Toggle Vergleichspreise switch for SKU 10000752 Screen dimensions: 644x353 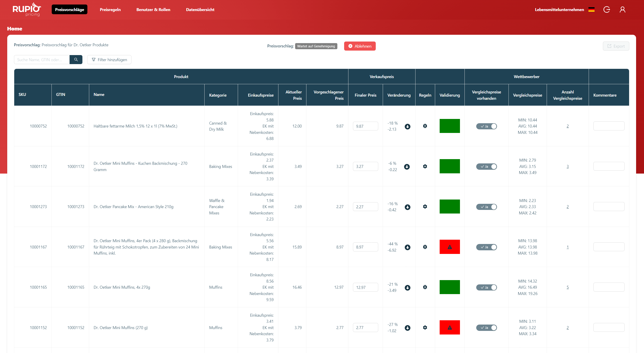486,126
